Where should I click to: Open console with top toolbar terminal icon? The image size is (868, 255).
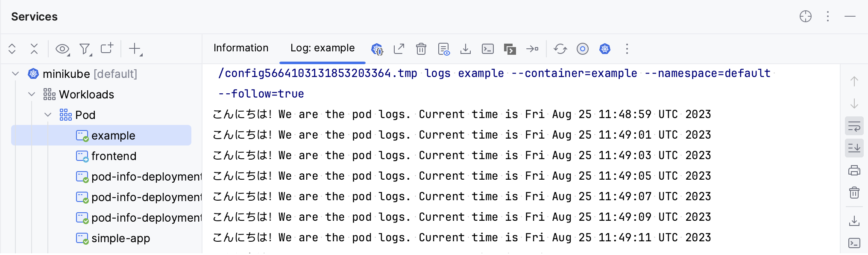pos(488,49)
